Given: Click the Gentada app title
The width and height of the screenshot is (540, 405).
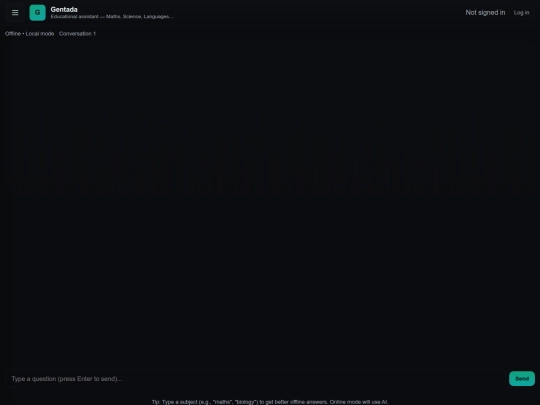Looking at the screenshot, I should (64, 10).
